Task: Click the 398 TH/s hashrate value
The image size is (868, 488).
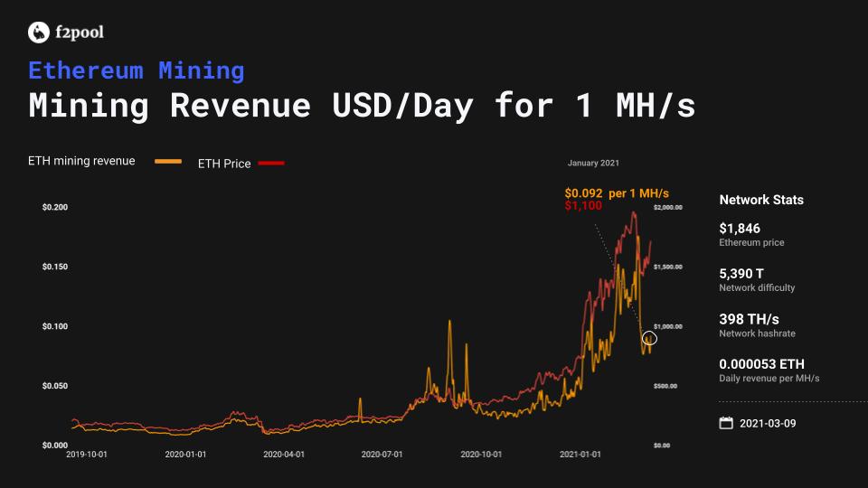Action: [x=749, y=319]
